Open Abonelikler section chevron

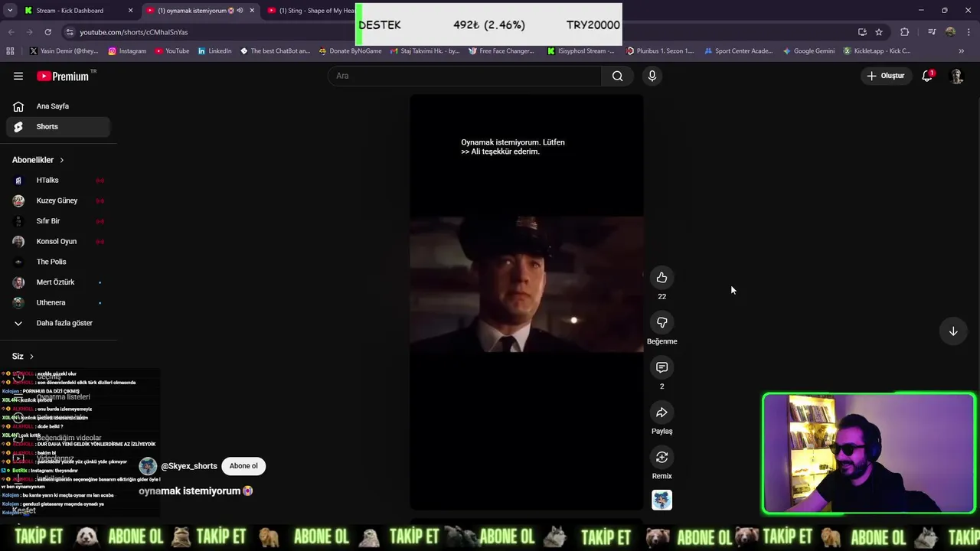pos(61,160)
